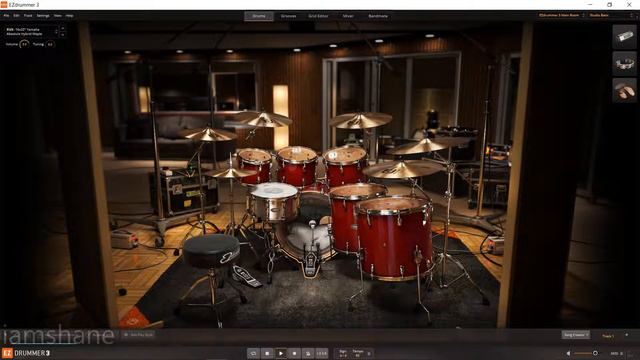Toggle the metronome button

coord(308,353)
